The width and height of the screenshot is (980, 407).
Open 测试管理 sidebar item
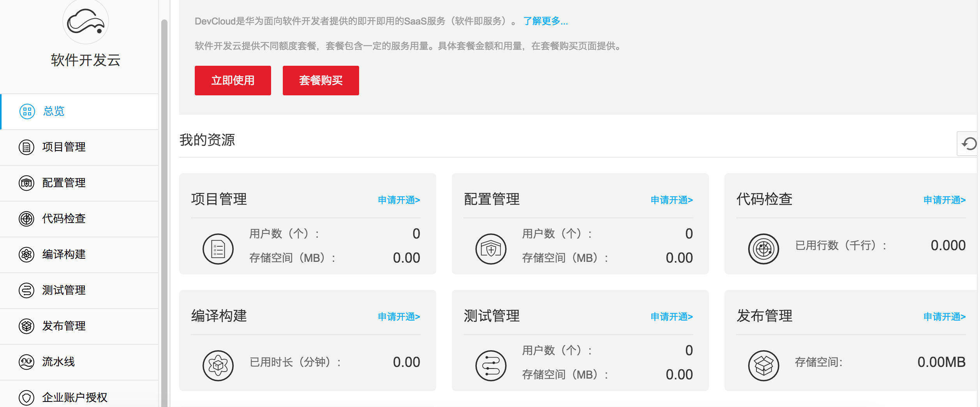click(79, 290)
